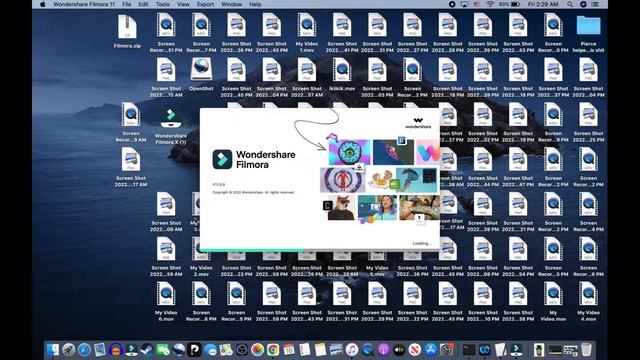Viewport: 640px width, 360px height.
Task: Open the Window menu
Action: (231, 4)
